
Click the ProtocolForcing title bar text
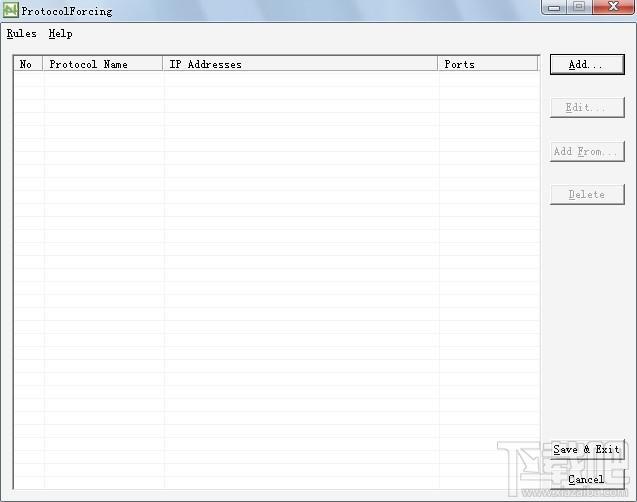click(x=67, y=11)
